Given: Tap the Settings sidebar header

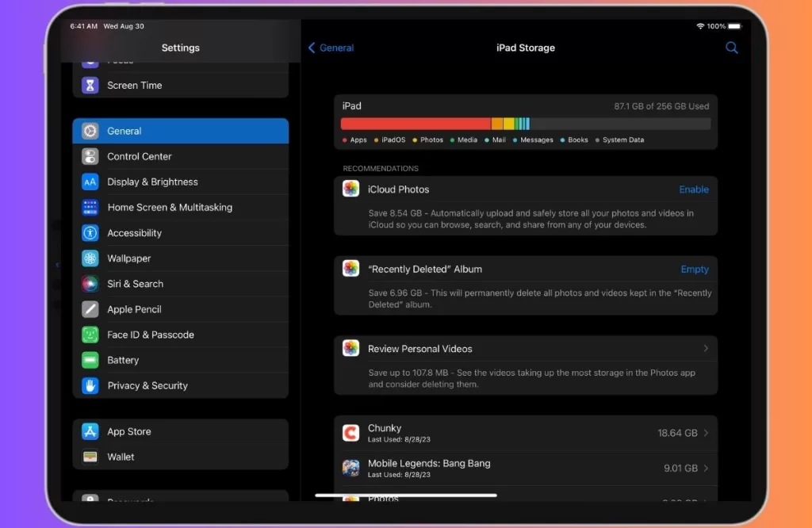Looking at the screenshot, I should pos(180,48).
